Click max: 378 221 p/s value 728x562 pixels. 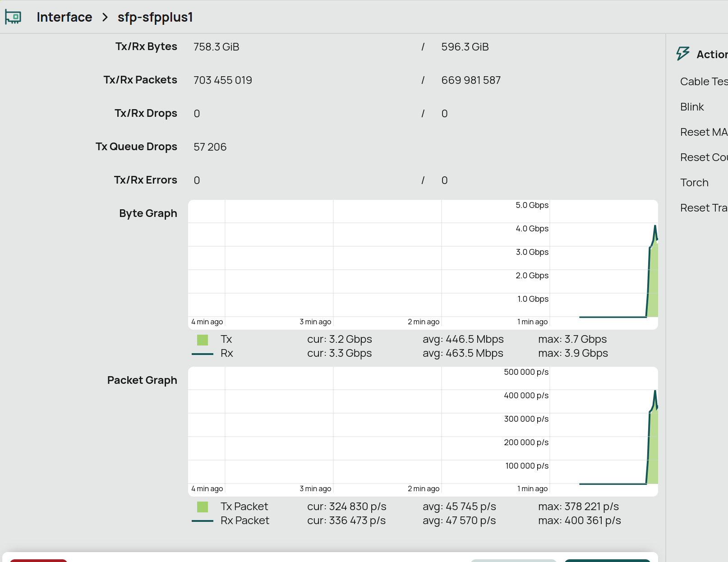click(x=579, y=507)
